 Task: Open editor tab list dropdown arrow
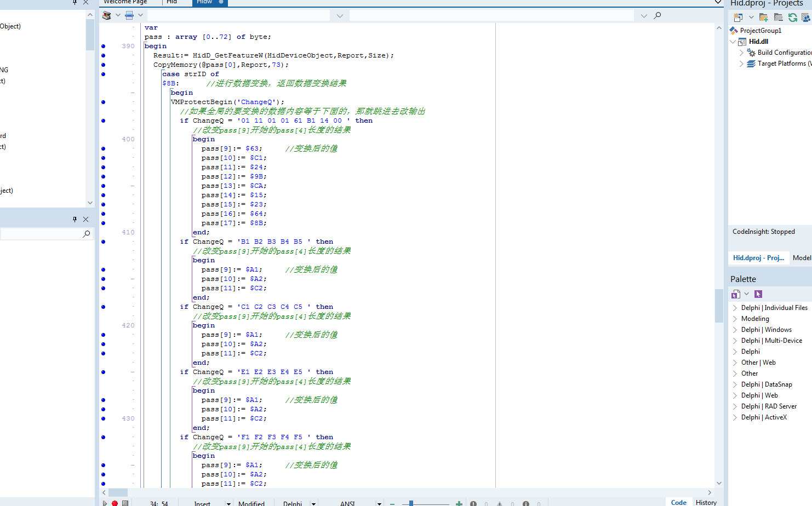tap(718, 3)
